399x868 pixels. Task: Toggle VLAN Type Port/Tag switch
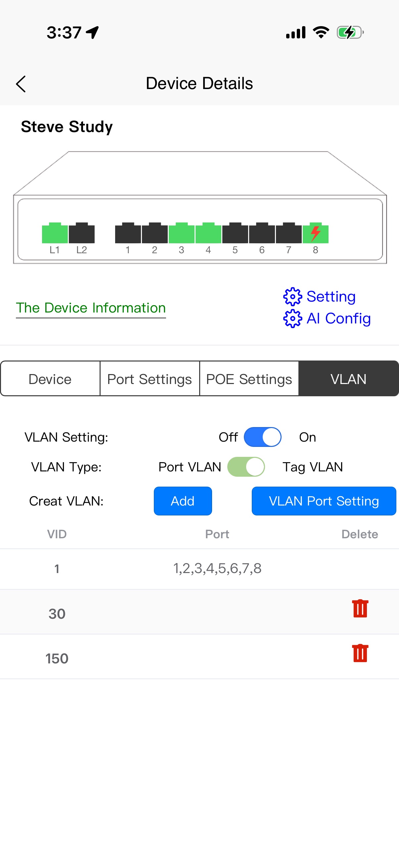pyautogui.click(x=246, y=467)
